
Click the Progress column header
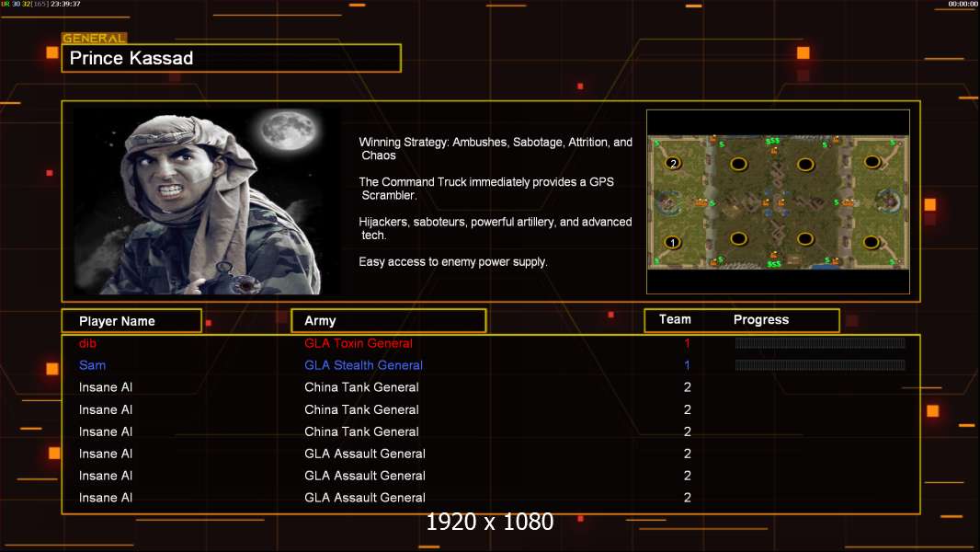tap(760, 319)
